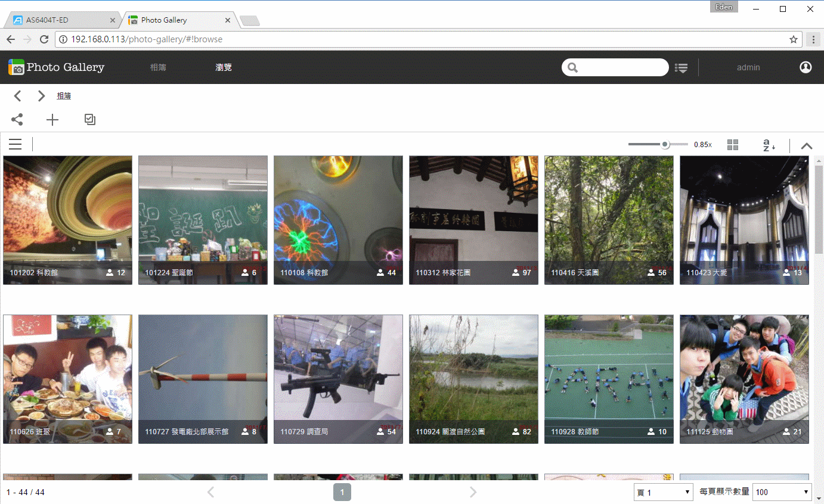The height and width of the screenshot is (504, 824).
Task: Bookmark this page with the star icon
Action: [x=794, y=39]
